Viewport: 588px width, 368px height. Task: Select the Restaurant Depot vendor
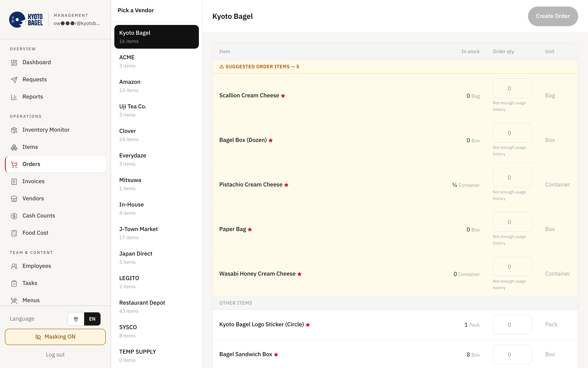(x=156, y=307)
